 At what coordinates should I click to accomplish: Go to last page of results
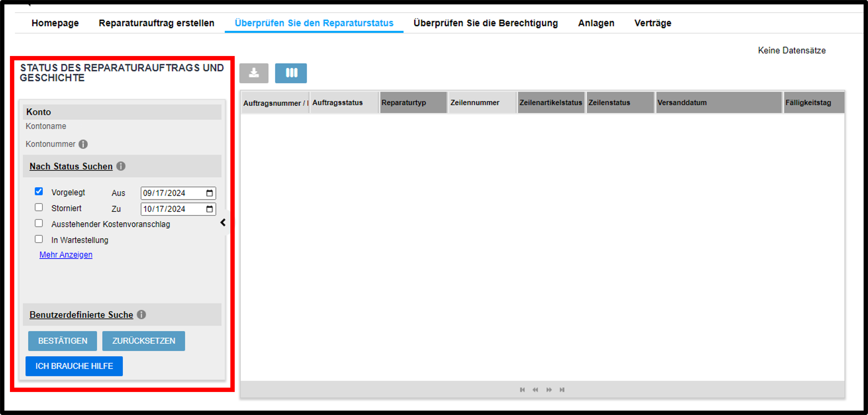pyautogui.click(x=562, y=390)
